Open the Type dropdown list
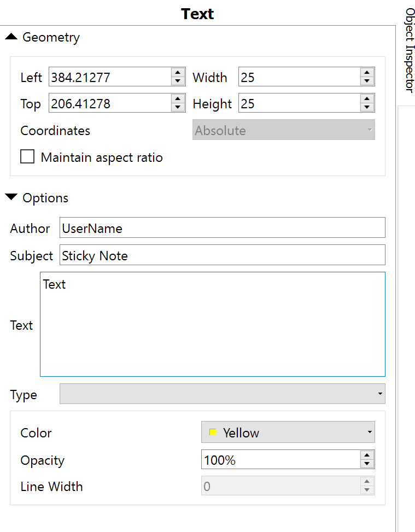This screenshot has height=532, width=415. (222, 394)
